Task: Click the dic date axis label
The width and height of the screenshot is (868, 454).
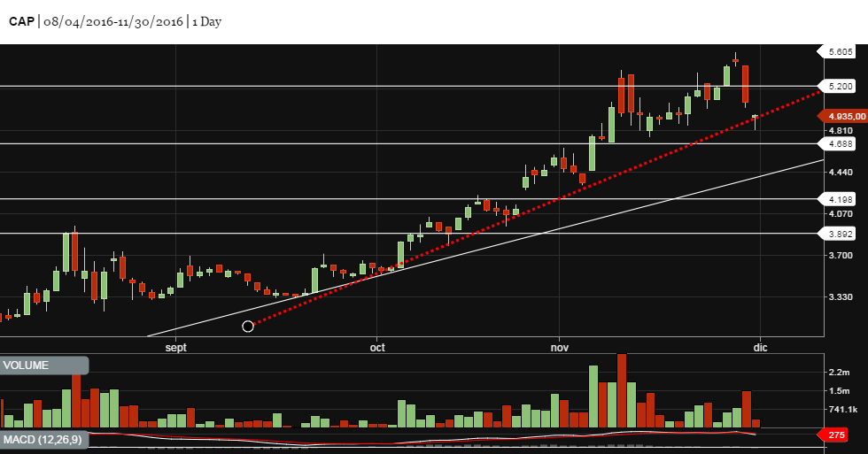Action: click(761, 347)
